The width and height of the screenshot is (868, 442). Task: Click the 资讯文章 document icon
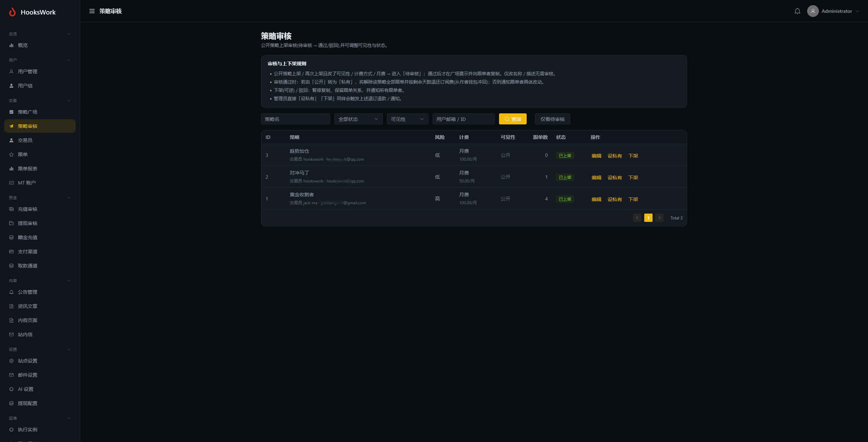(x=11, y=306)
